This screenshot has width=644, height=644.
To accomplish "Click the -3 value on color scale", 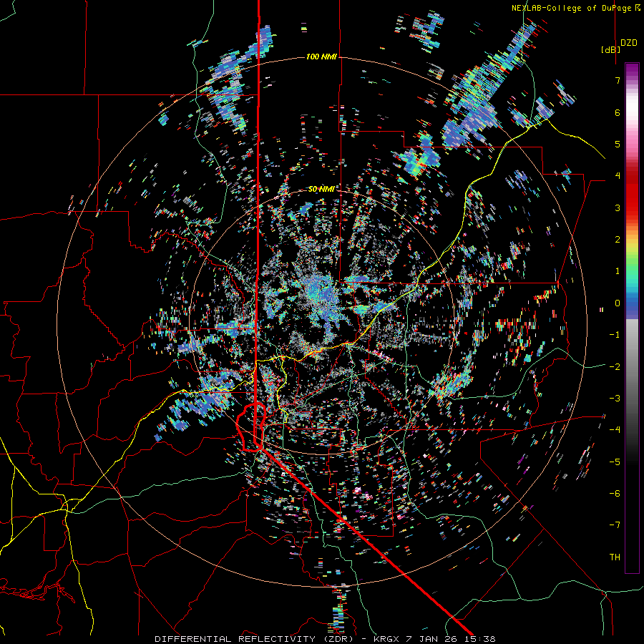I will [x=615, y=398].
